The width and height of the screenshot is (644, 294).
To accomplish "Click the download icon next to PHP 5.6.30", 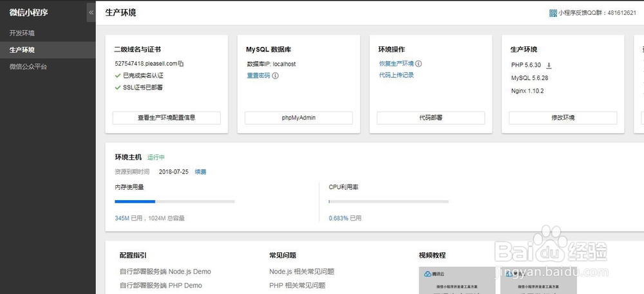I will pos(549,65).
